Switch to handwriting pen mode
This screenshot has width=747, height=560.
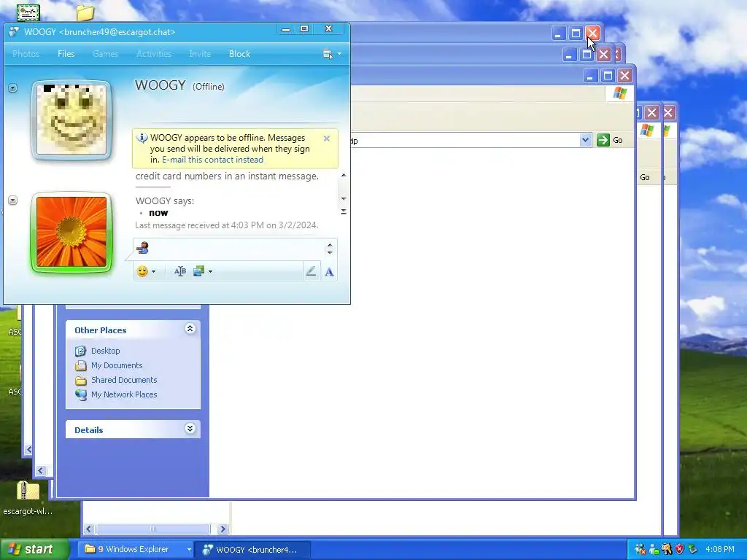(311, 271)
